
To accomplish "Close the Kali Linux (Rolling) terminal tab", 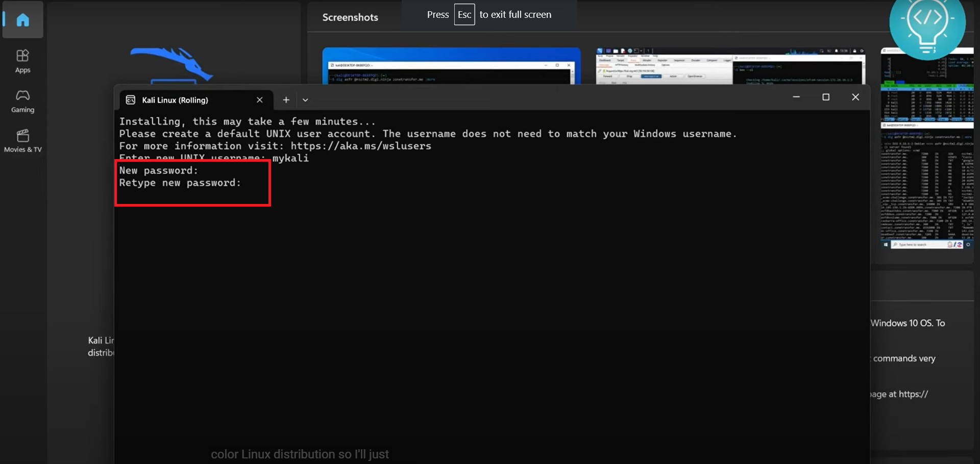I will tap(259, 100).
